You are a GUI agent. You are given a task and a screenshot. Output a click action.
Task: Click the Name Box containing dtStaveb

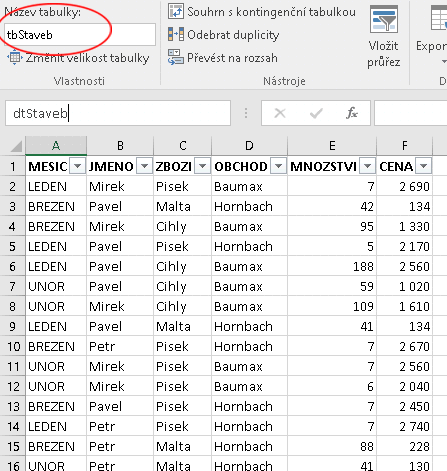[x=118, y=113]
